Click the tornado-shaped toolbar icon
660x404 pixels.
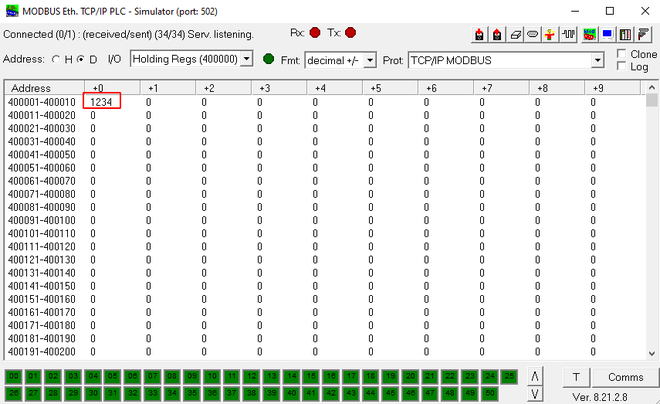(644, 34)
